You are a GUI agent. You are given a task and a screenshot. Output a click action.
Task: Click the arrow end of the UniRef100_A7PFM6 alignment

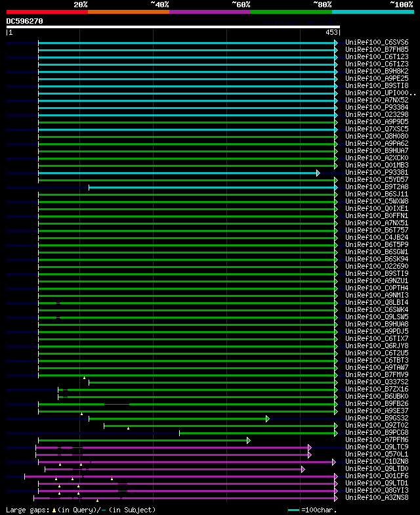248,440
